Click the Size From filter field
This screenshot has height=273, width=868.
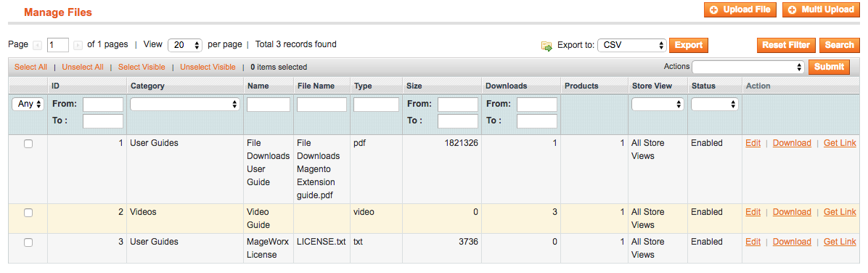[x=458, y=104]
